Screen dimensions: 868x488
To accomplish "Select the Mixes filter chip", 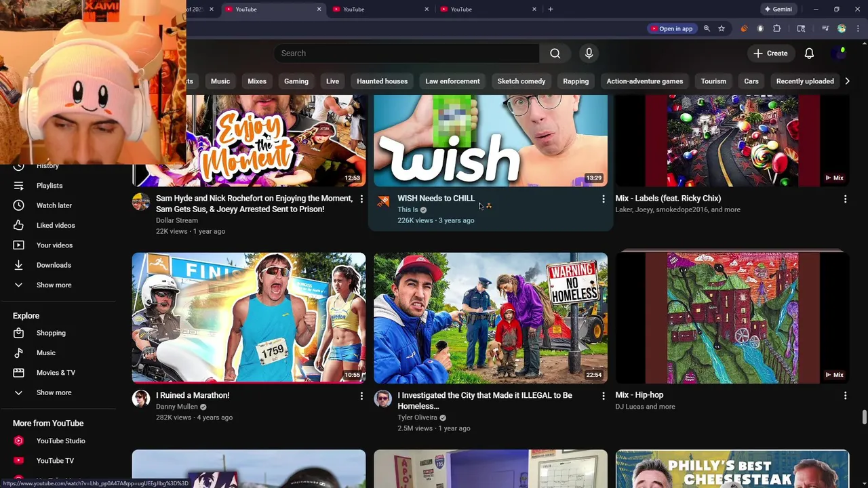I will 257,81.
